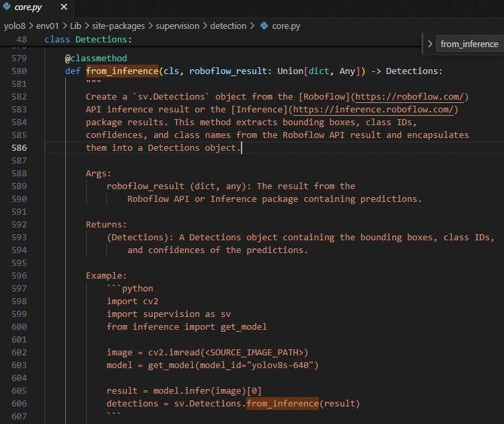
Task: Expand the find widget replace chevron
Action: coord(430,44)
